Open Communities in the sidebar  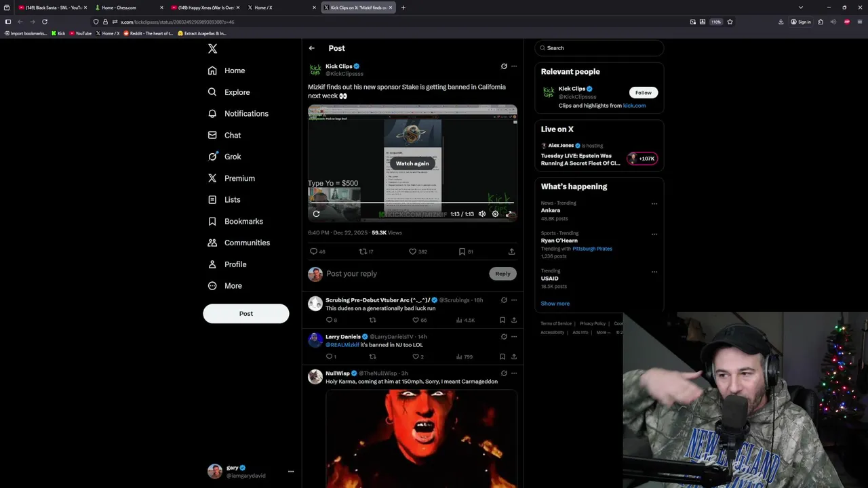tap(239, 243)
